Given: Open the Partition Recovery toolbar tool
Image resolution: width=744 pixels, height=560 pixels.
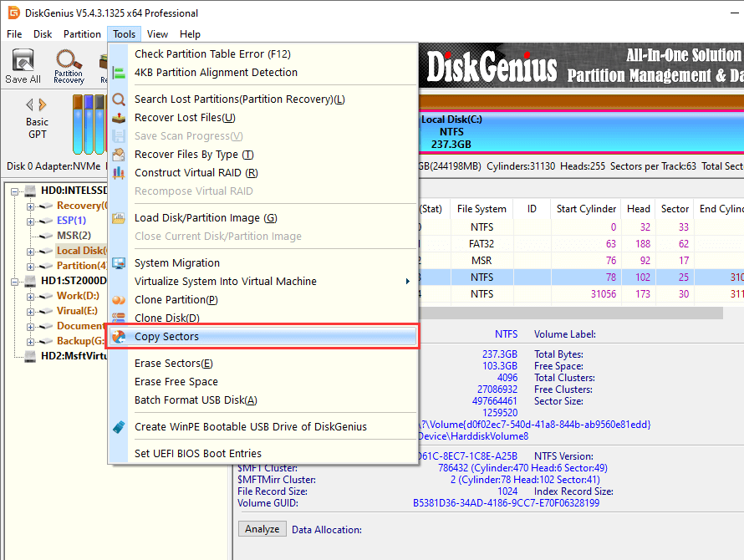Looking at the screenshot, I should 69,66.
